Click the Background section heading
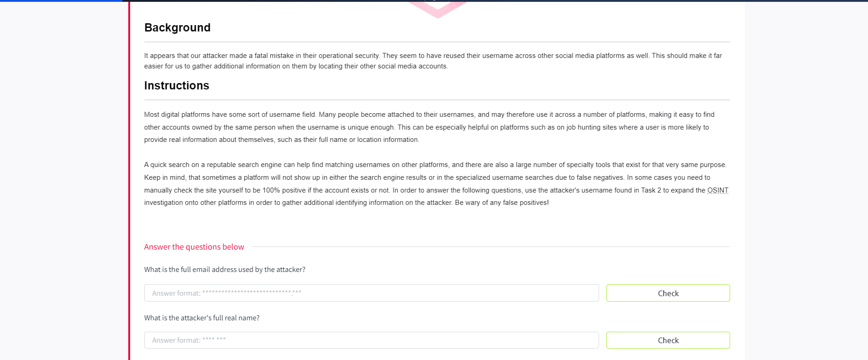Screen dimensions: 868x360 pyautogui.click(x=177, y=28)
